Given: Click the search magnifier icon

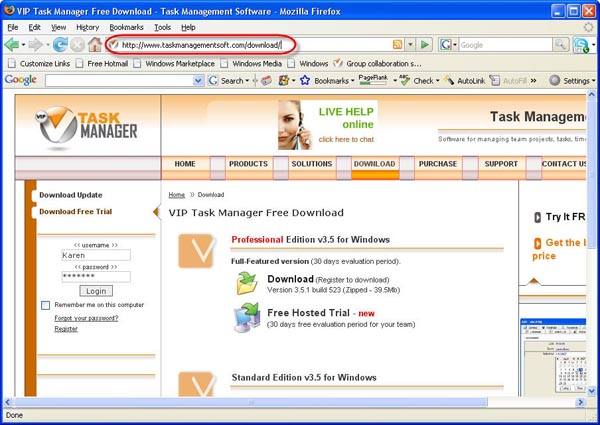Looking at the screenshot, I should point(560,45).
